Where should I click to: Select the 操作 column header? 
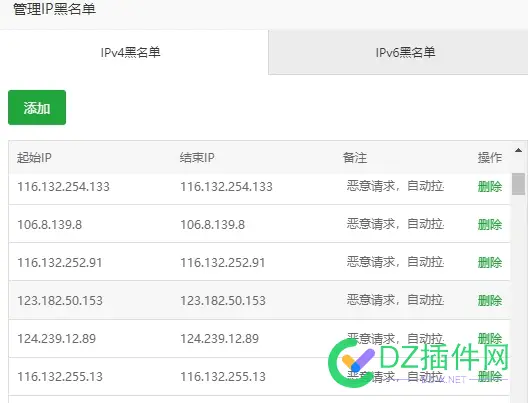click(490, 158)
